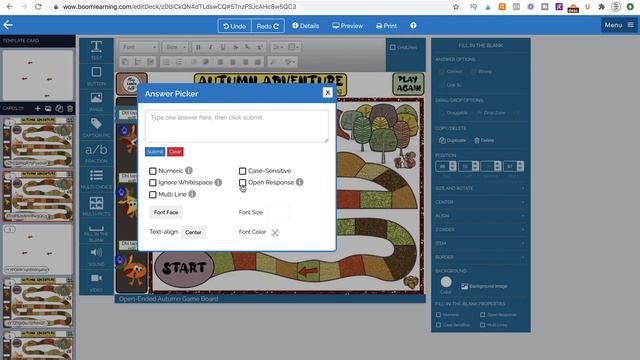Toggle bold formatting in toolbar
The height and width of the screenshot is (360, 640).
click(198, 47)
